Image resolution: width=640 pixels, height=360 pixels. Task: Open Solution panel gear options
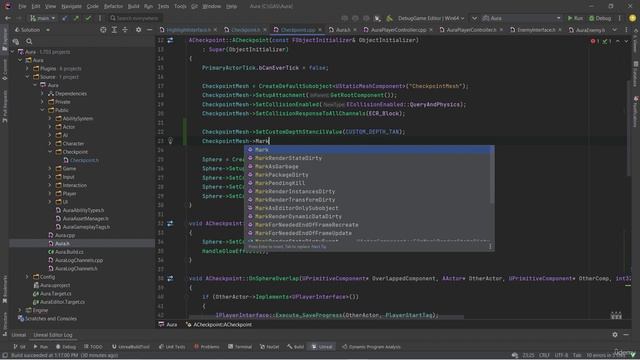click(139, 30)
